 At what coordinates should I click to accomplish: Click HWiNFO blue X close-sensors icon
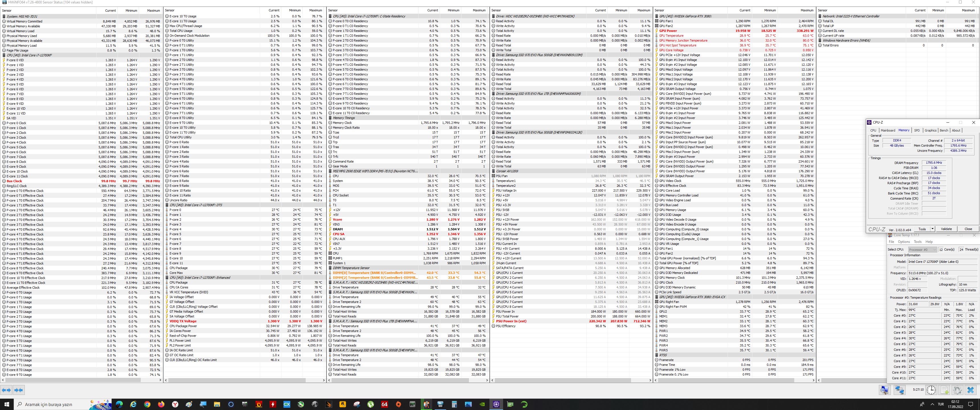pos(971,390)
